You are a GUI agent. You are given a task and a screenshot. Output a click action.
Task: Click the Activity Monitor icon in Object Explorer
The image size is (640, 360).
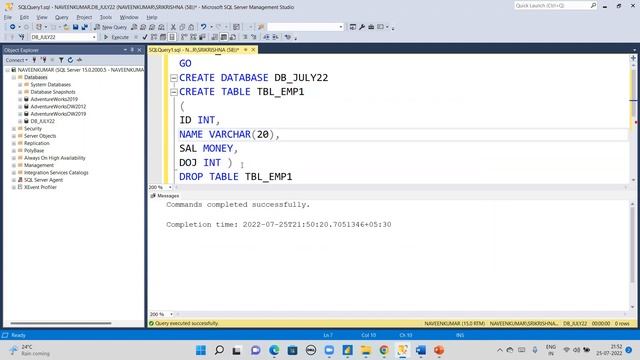pos(80,60)
